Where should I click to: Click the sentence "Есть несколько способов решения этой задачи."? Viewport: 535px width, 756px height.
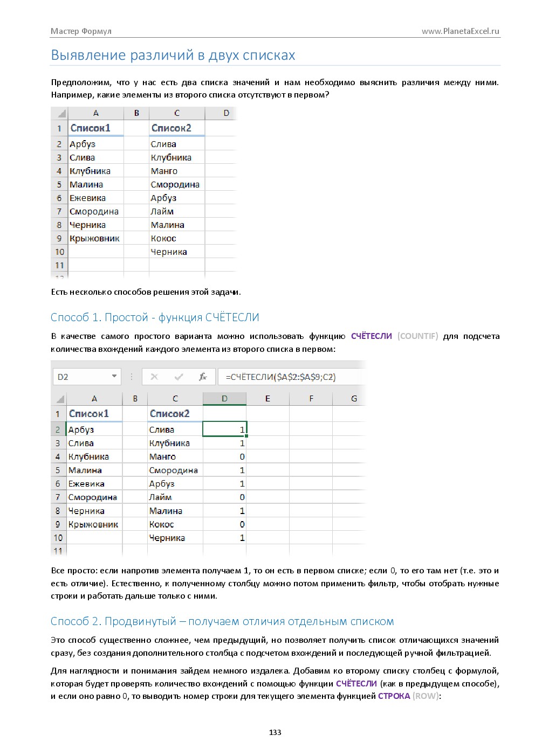pos(146,292)
